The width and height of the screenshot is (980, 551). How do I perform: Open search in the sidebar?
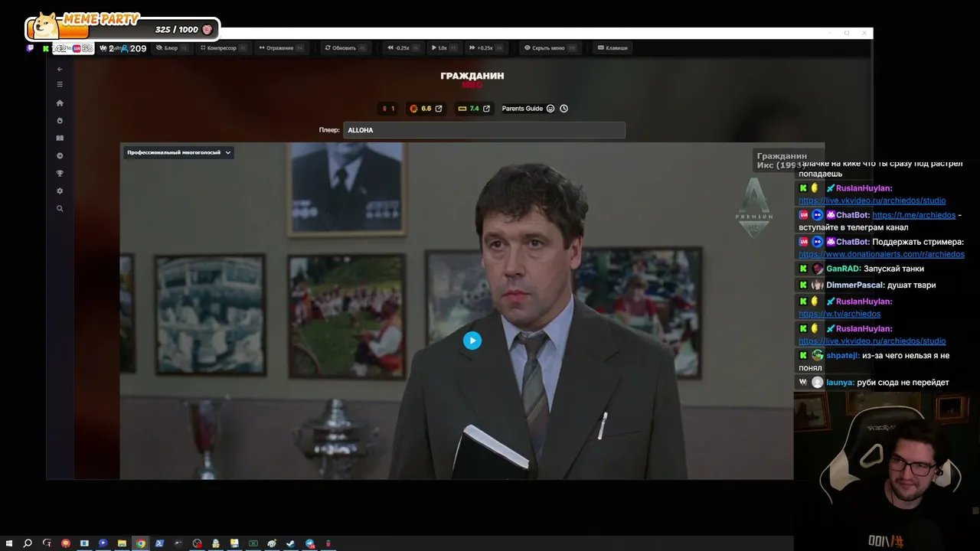tap(60, 208)
